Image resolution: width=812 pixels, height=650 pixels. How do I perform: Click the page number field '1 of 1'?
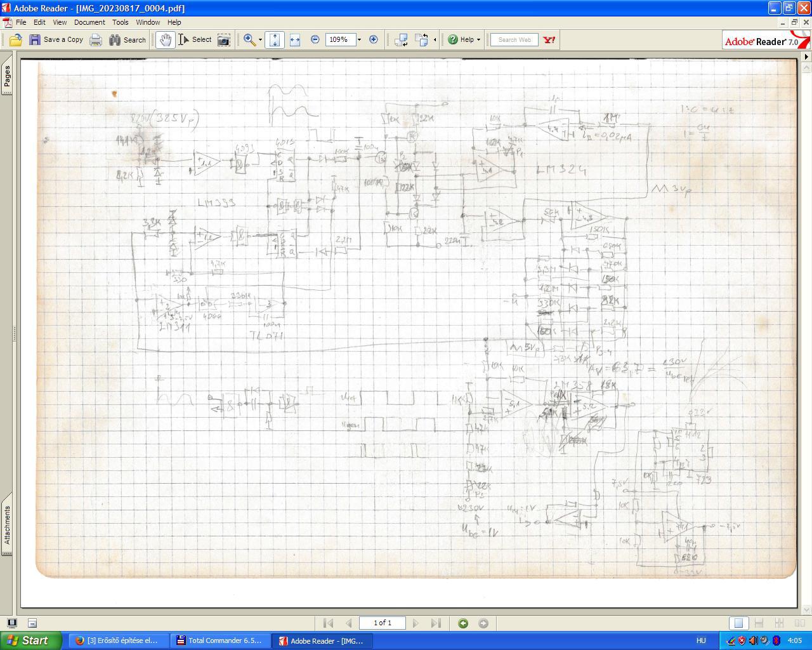pyautogui.click(x=383, y=623)
